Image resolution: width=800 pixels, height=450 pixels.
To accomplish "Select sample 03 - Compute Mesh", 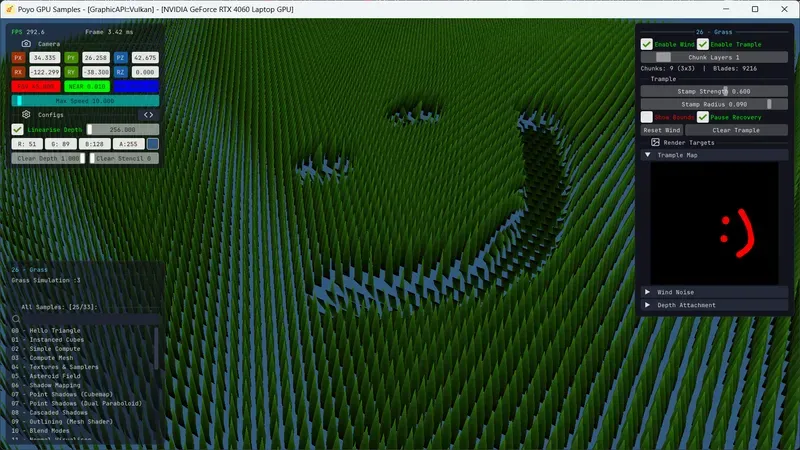I will point(42,358).
